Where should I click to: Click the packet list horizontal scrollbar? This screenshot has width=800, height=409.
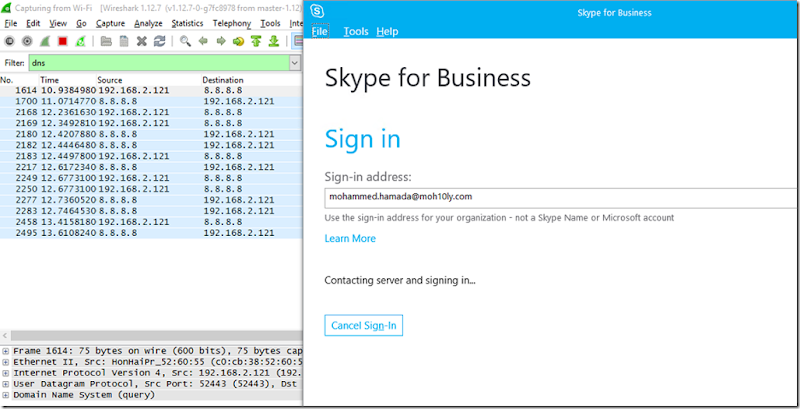coord(156,336)
